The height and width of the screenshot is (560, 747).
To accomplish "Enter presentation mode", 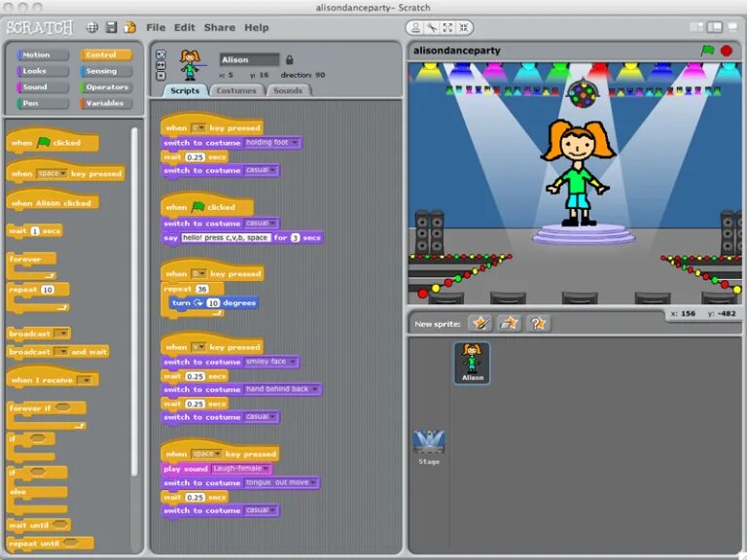I will (x=732, y=27).
